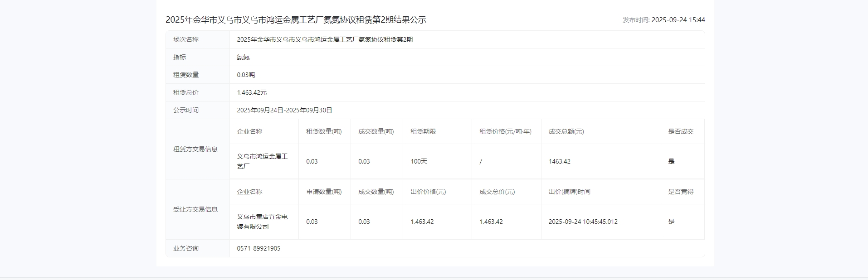Click the 租赁价格(元/吨·年) column header

(505, 131)
